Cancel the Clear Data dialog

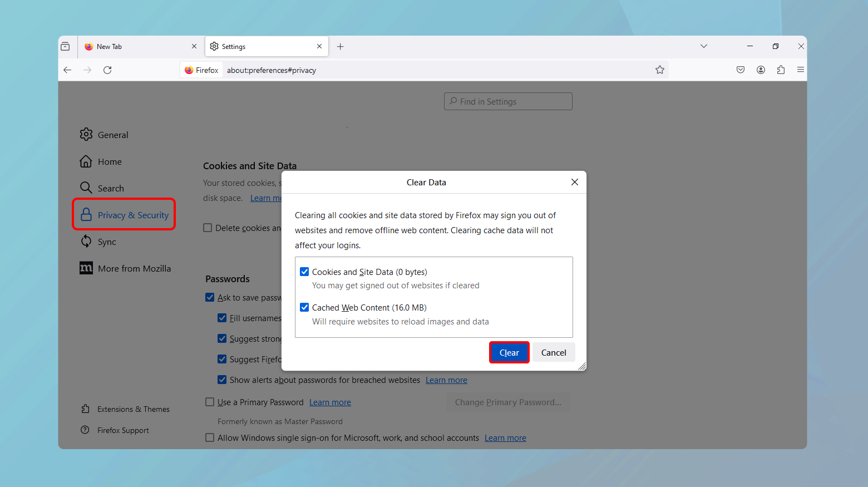click(554, 353)
